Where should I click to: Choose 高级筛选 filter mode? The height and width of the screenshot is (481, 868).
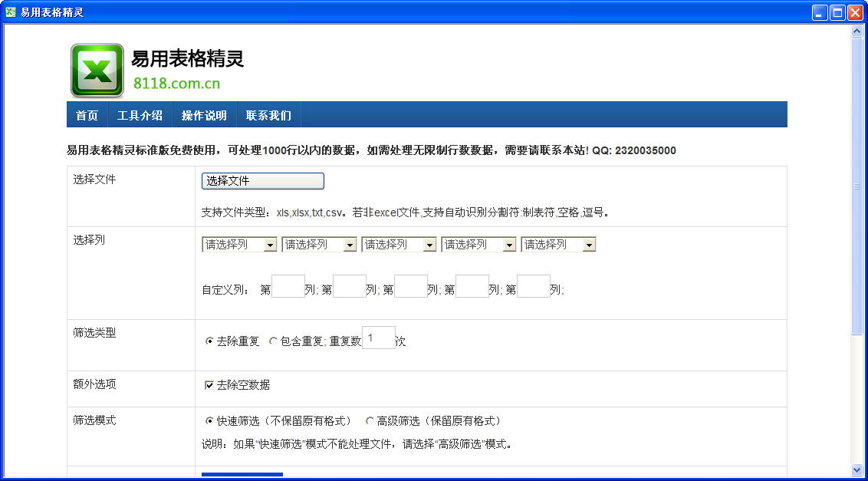pyautogui.click(x=370, y=421)
